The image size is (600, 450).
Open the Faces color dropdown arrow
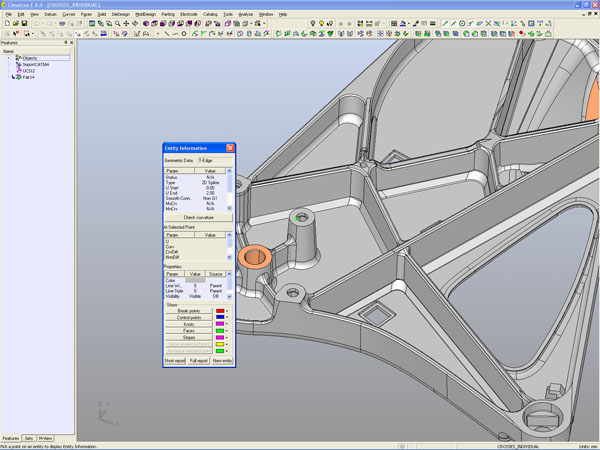(x=228, y=332)
